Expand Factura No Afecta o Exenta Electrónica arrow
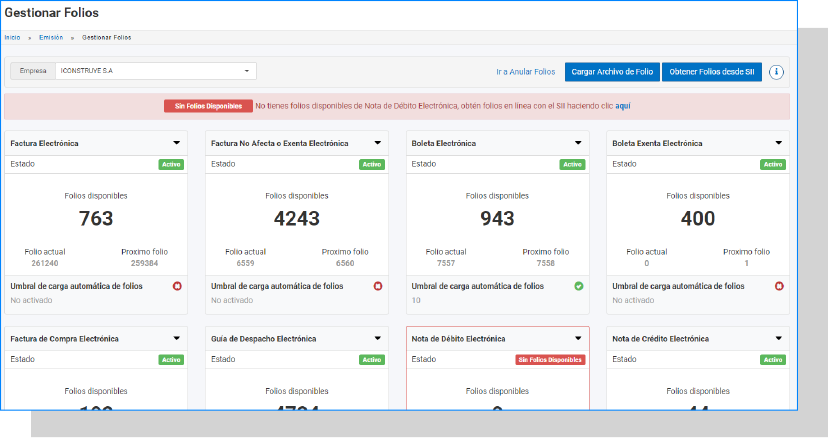Viewport: 828px width, 438px height. [378, 143]
